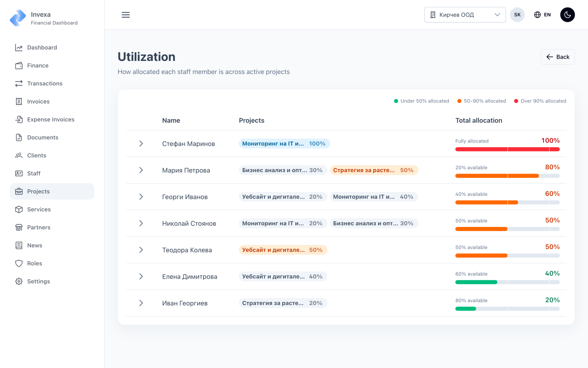Open the hamburger menu icon
Viewport: 588px width, 368px height.
tap(126, 15)
